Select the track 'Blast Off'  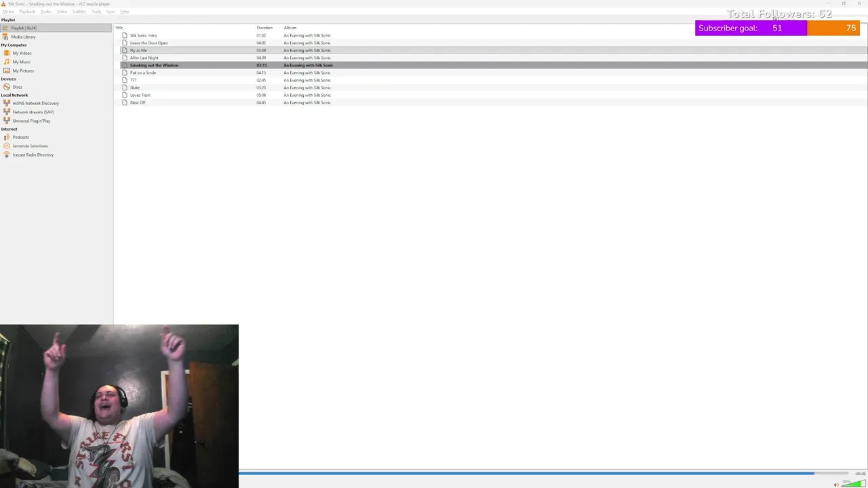pos(138,102)
